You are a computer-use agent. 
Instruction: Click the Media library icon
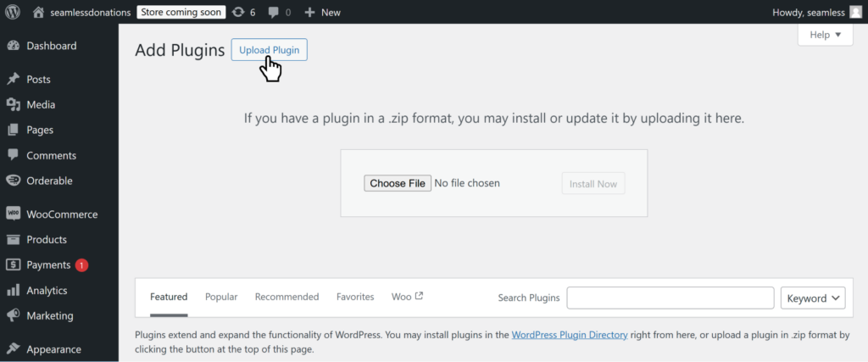14,104
